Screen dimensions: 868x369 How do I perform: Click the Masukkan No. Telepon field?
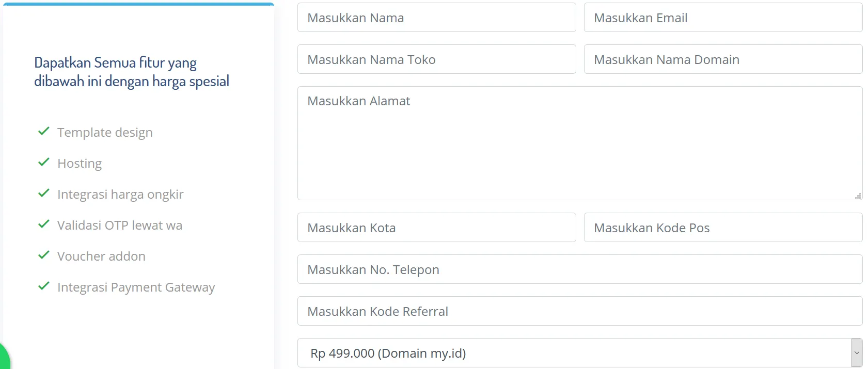click(x=579, y=269)
